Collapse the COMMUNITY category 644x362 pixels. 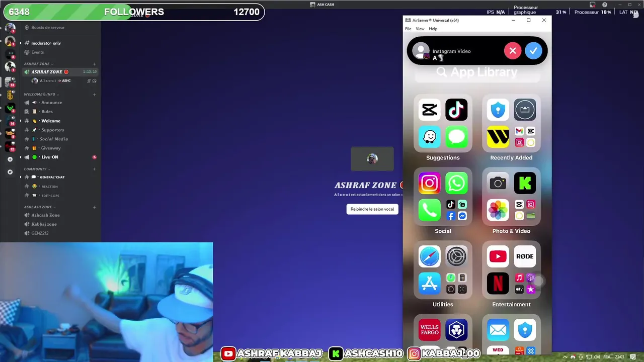[x=37, y=169]
